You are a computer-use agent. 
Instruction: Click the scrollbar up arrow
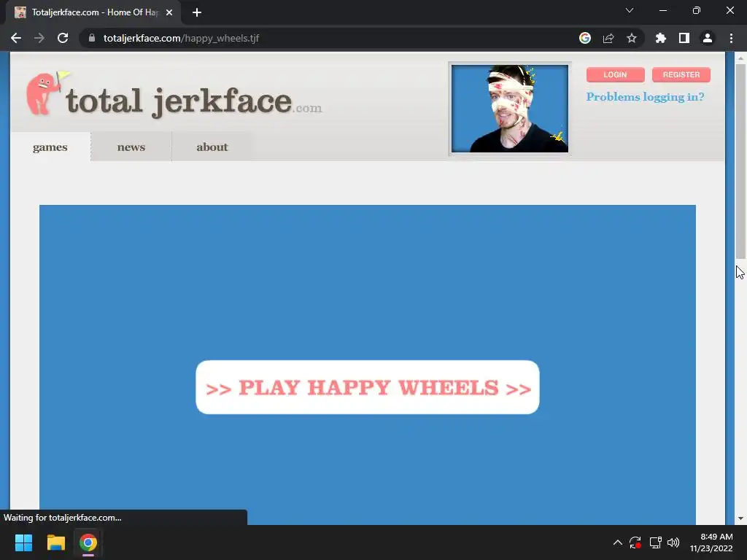point(740,58)
